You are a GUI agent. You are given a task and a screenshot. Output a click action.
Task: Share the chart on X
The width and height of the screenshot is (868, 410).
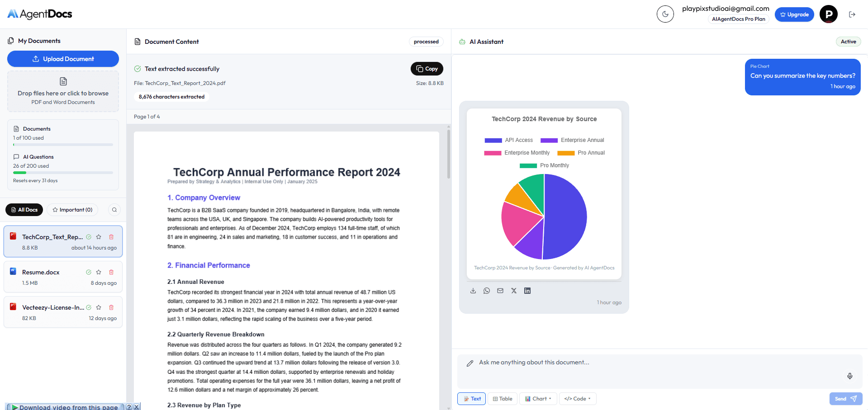514,291
